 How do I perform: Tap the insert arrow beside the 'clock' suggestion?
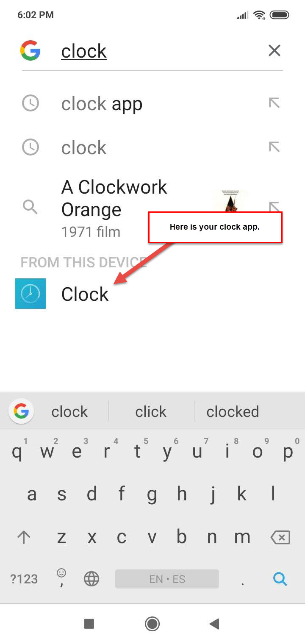[274, 147]
